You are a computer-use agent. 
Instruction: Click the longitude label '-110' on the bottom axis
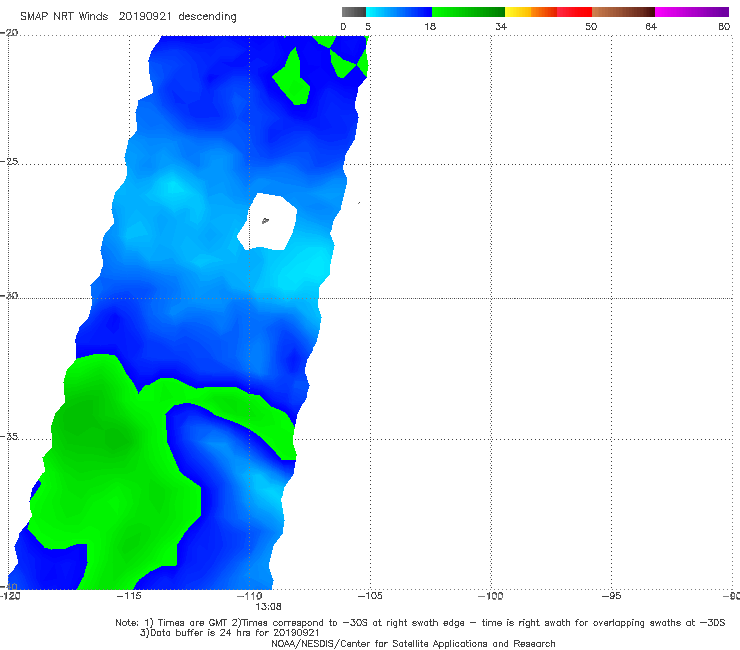(x=250, y=596)
